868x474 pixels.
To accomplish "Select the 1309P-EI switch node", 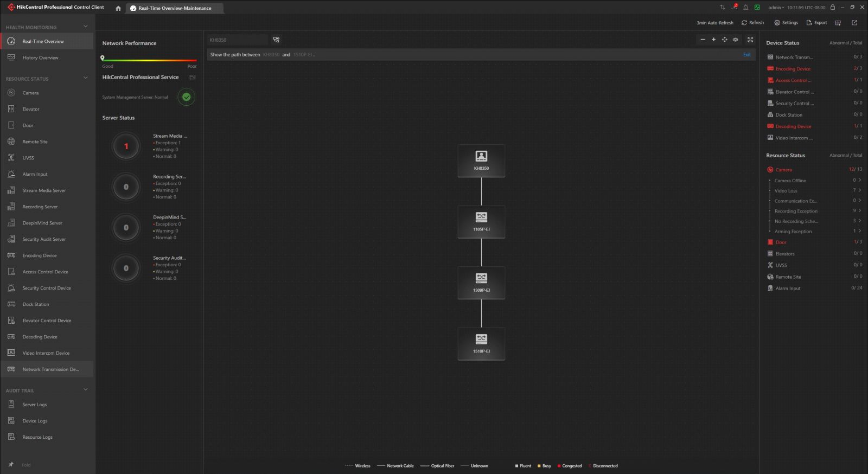I will point(481,282).
